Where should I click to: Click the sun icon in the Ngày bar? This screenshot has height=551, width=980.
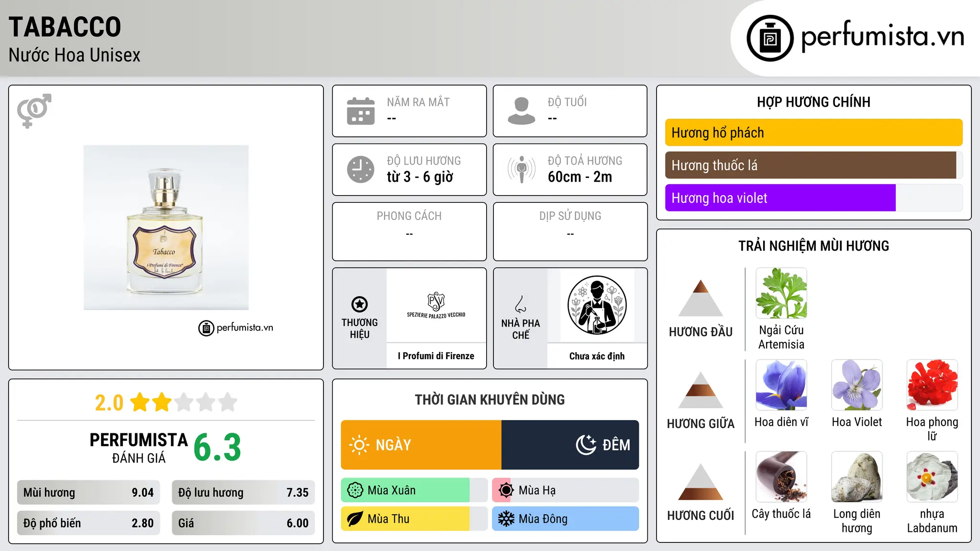pos(359,445)
